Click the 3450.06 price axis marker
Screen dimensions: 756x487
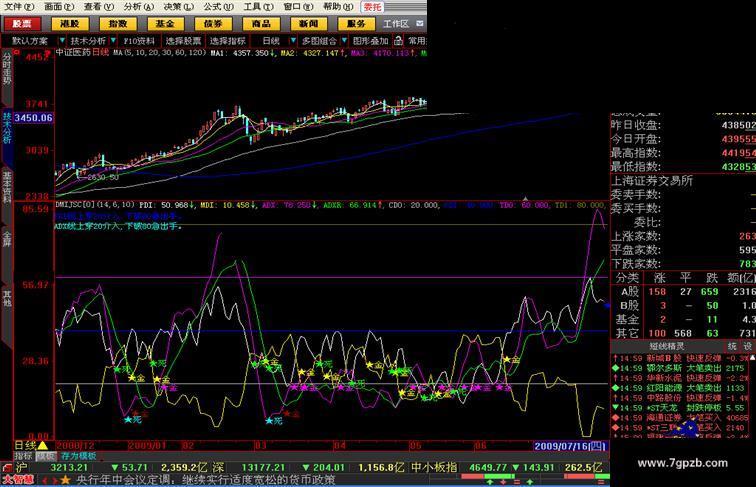pyautogui.click(x=33, y=118)
